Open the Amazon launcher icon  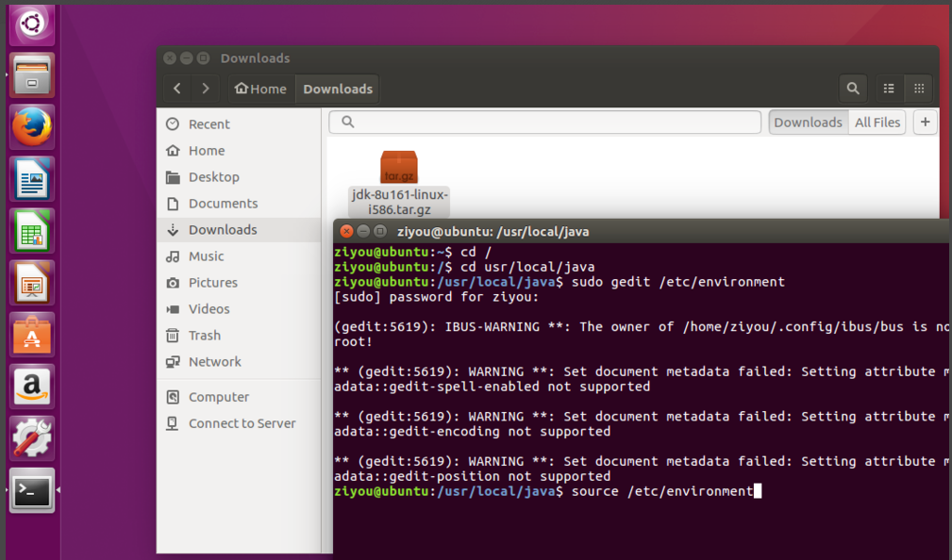(31, 387)
